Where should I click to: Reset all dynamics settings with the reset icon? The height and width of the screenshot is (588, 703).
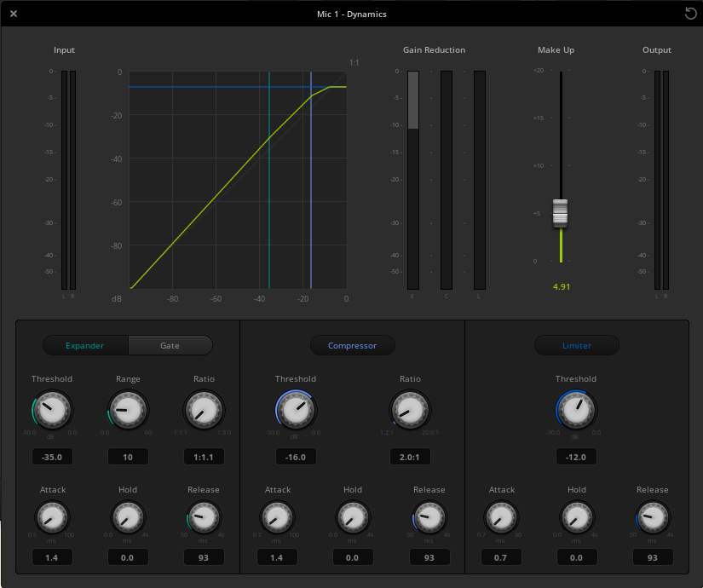tap(691, 14)
